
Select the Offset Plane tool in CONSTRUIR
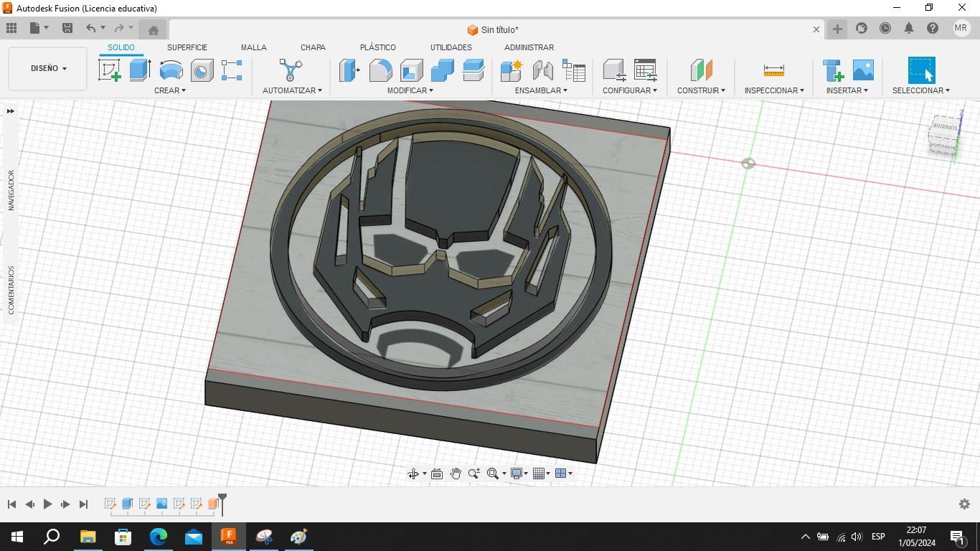tap(701, 70)
